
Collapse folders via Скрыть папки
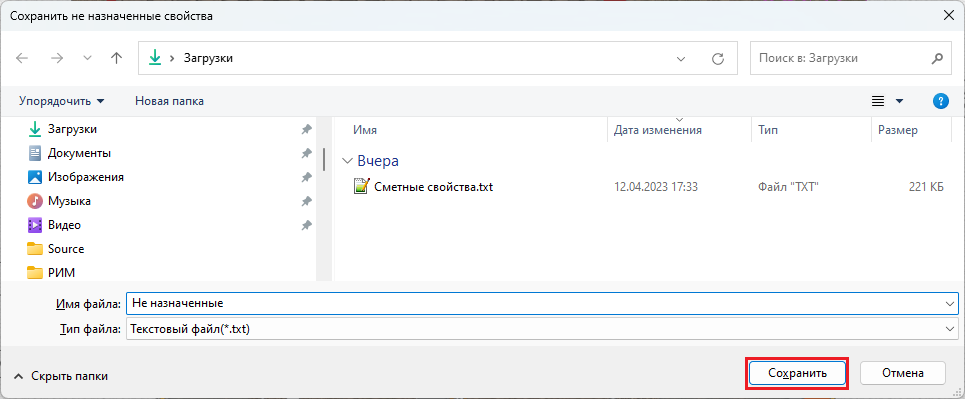(x=62, y=376)
